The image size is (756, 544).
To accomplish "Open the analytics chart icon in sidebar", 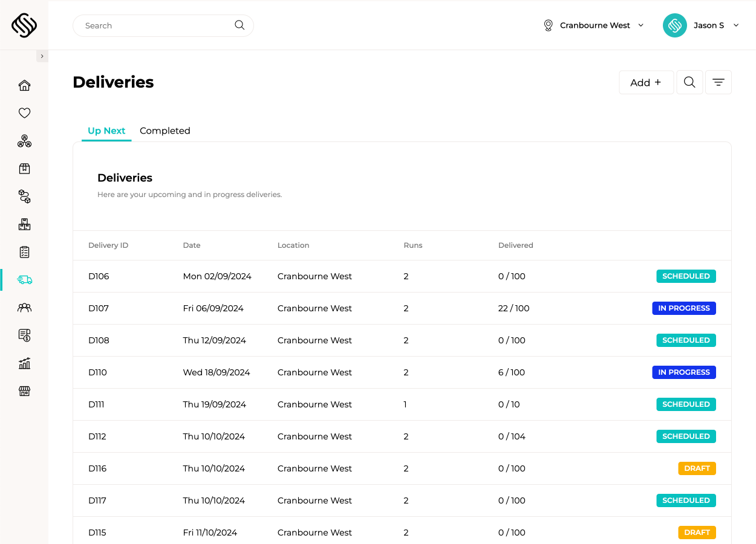I will click(x=24, y=363).
